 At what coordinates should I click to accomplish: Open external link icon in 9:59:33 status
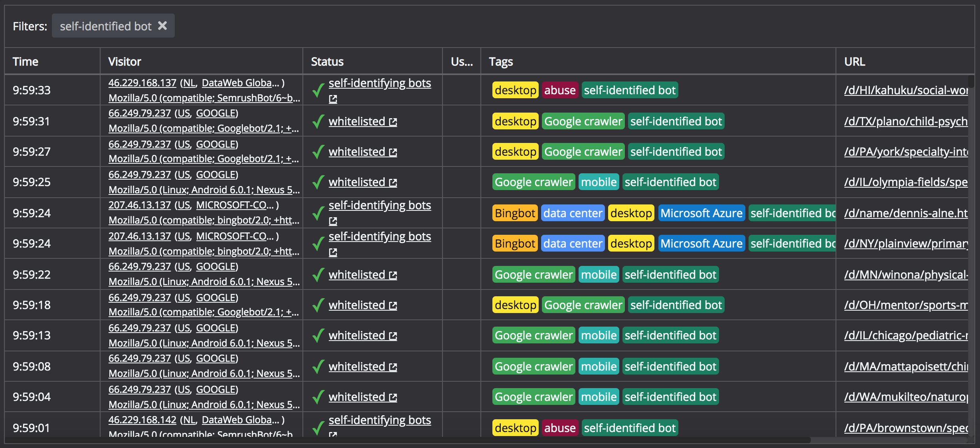[333, 99]
